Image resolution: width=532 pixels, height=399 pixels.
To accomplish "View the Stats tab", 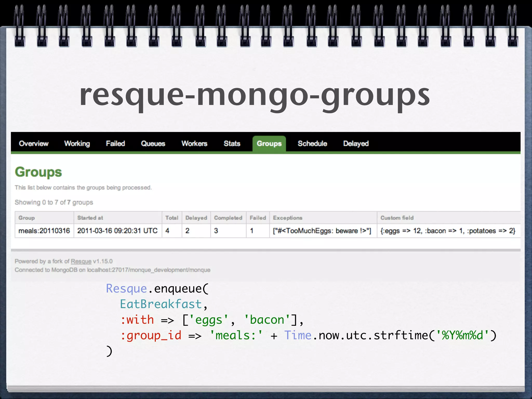I will pos(232,143).
